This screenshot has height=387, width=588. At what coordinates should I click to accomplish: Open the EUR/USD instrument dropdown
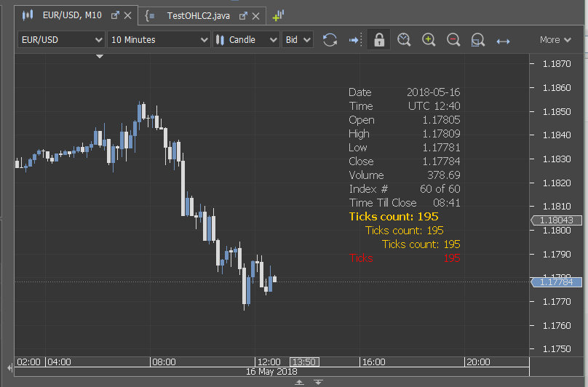point(60,40)
